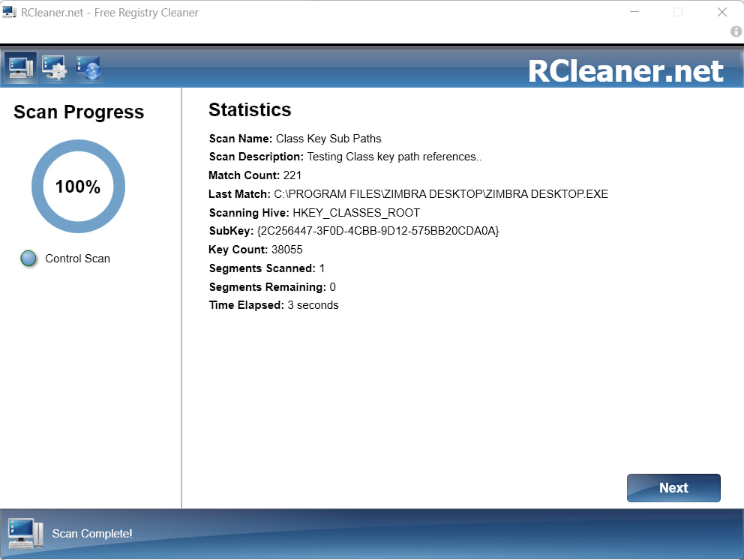Open the web globe toolbar icon

pos(88,67)
